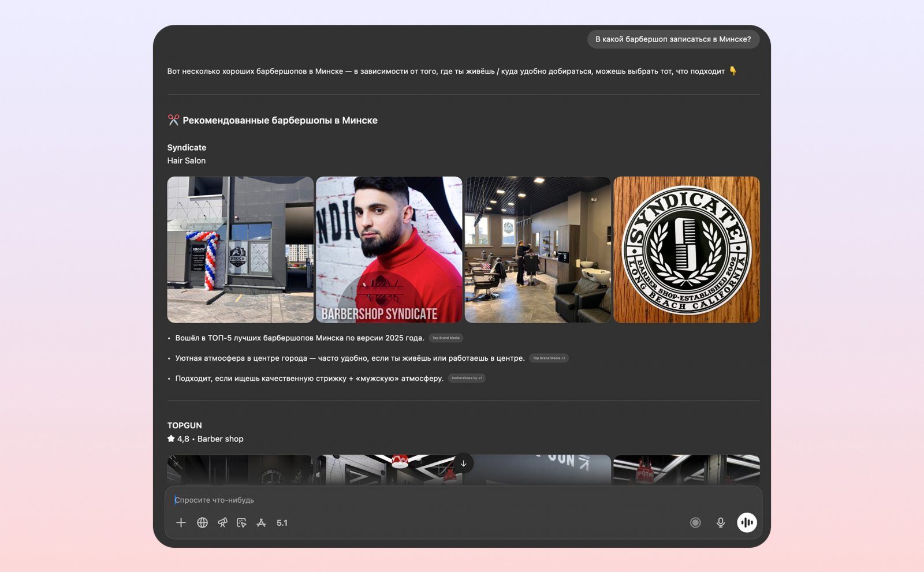Click the plus attach icon in composer

pyautogui.click(x=181, y=522)
